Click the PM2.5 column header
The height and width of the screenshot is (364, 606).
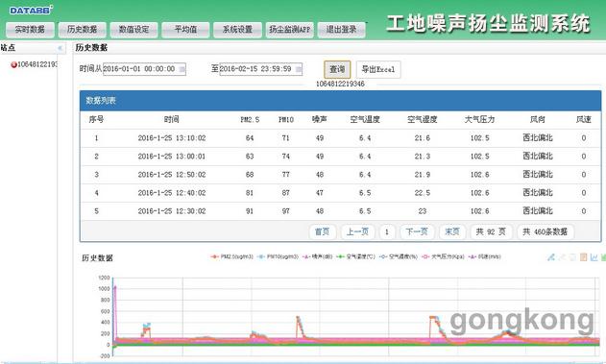250,120
